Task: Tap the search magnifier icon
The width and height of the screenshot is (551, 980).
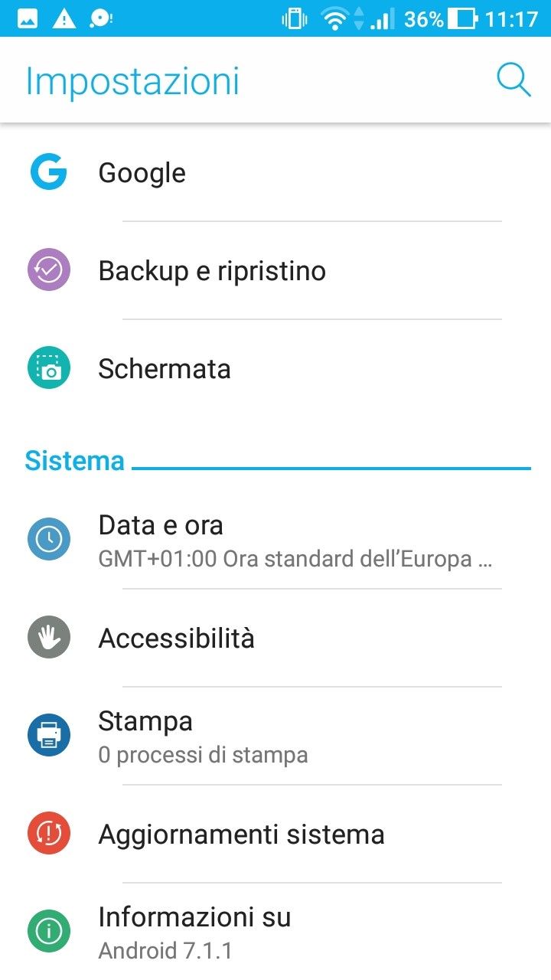Action: [x=514, y=80]
